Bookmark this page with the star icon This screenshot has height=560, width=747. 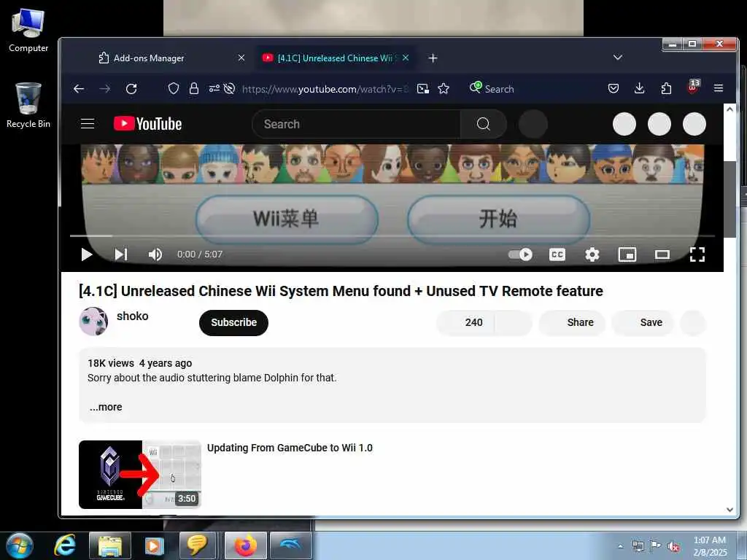(x=444, y=88)
